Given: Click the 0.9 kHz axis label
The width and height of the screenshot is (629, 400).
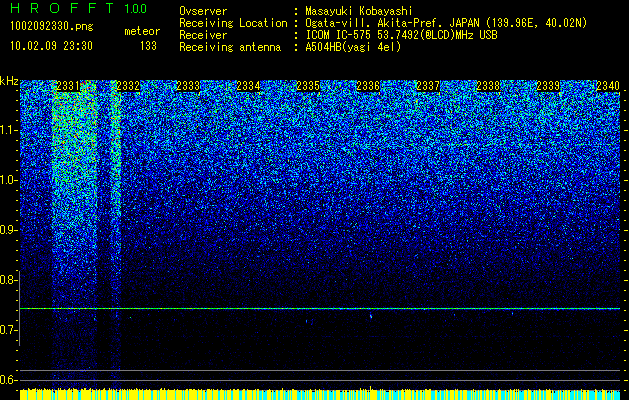Looking at the screenshot, I should [x=9, y=230].
